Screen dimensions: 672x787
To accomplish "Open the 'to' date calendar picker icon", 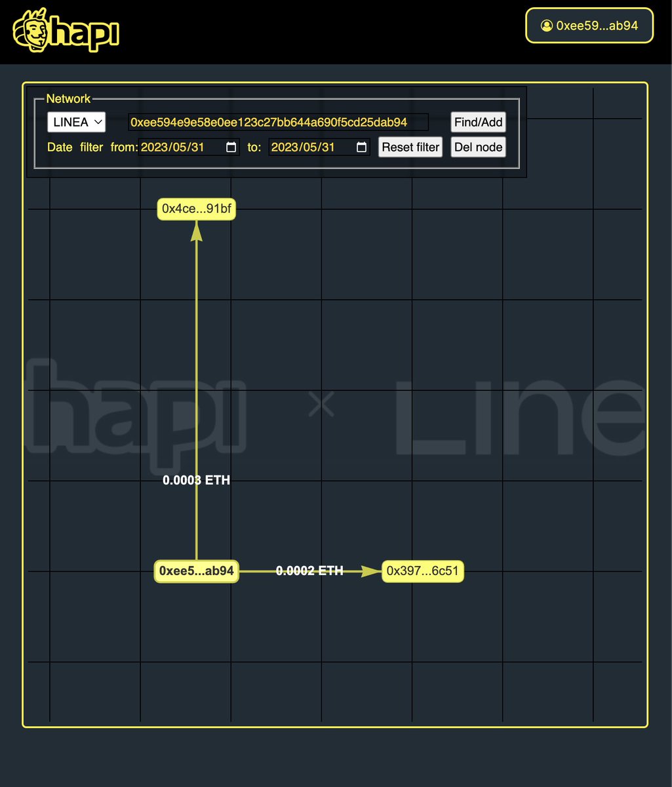I will point(361,147).
